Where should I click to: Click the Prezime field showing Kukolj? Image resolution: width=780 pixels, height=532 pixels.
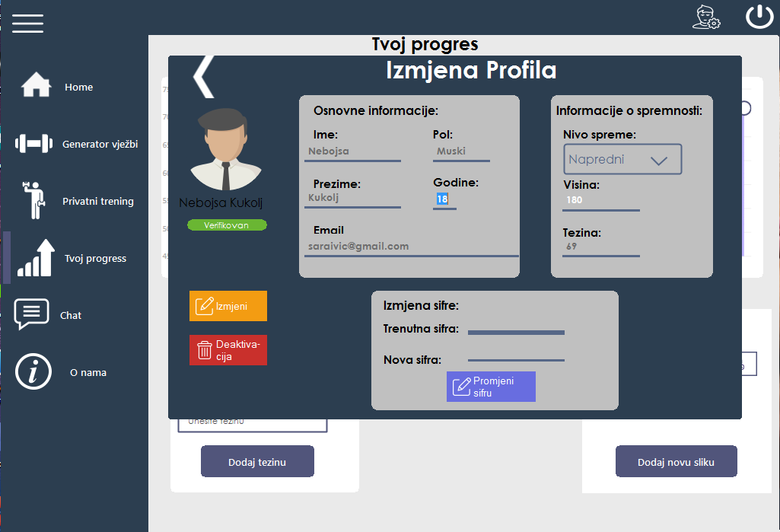pos(352,198)
